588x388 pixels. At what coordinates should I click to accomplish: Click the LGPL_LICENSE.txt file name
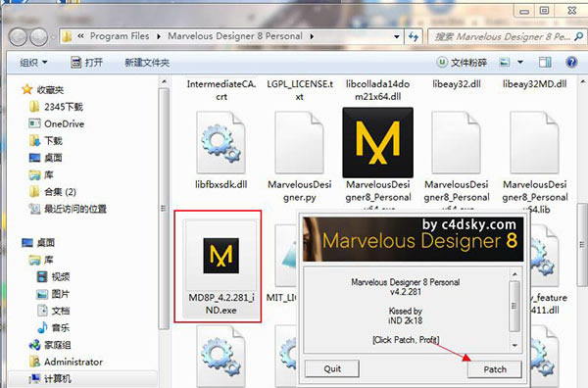pyautogui.click(x=300, y=90)
